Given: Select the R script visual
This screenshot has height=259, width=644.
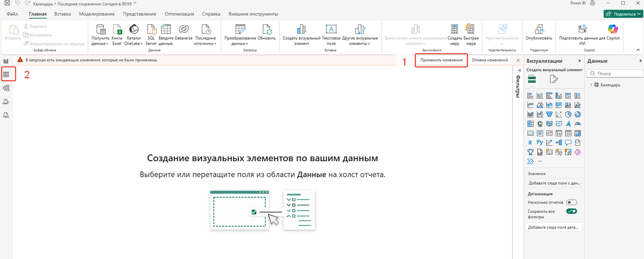Looking at the screenshot, I should point(531,142).
